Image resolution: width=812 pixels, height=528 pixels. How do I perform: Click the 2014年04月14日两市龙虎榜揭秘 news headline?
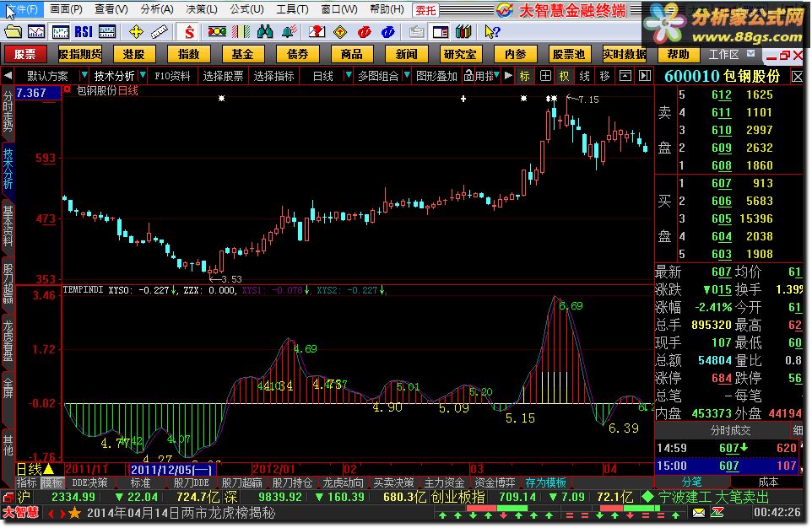point(181,513)
